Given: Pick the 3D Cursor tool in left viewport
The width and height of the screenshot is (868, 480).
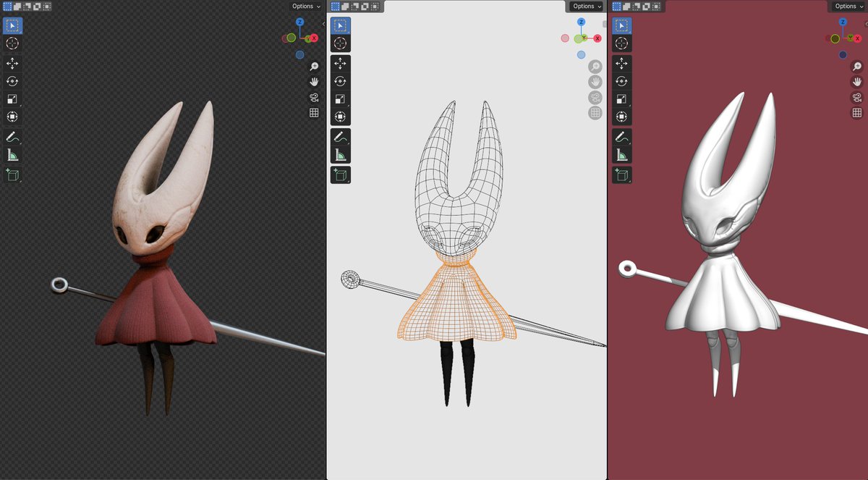Looking at the screenshot, I should pos(12,43).
